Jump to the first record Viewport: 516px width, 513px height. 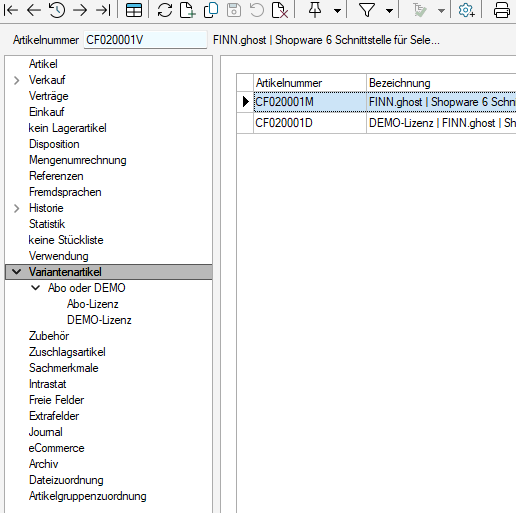tap(11, 10)
